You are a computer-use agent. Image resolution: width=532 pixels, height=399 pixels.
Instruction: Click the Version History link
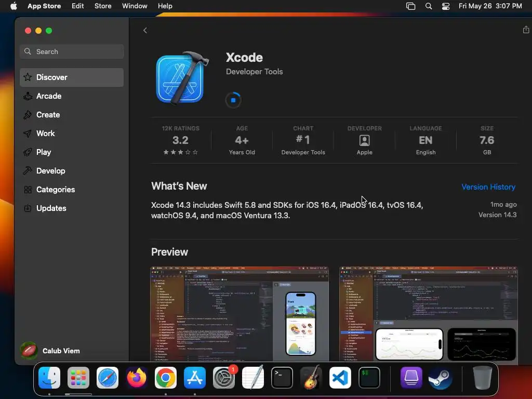point(488,187)
